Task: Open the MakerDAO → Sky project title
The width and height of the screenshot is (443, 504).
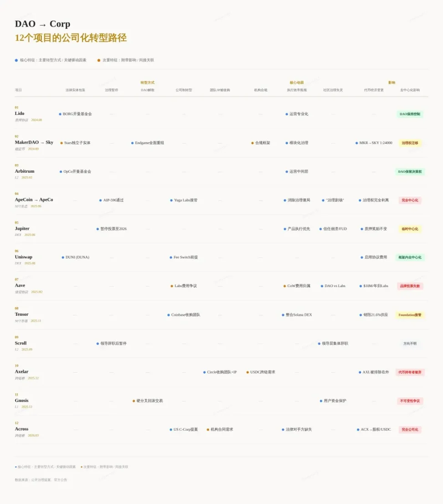Action: click(34, 142)
